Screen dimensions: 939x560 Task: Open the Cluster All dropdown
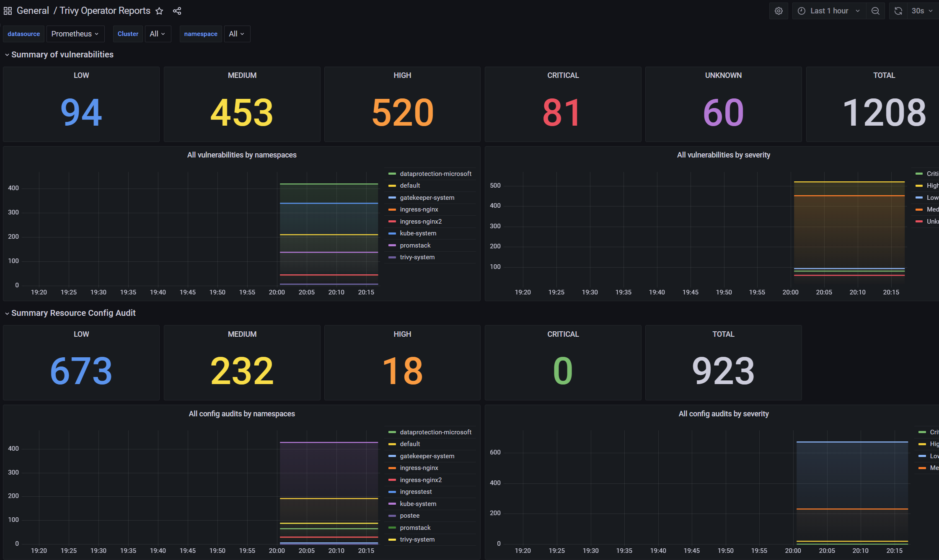[158, 34]
